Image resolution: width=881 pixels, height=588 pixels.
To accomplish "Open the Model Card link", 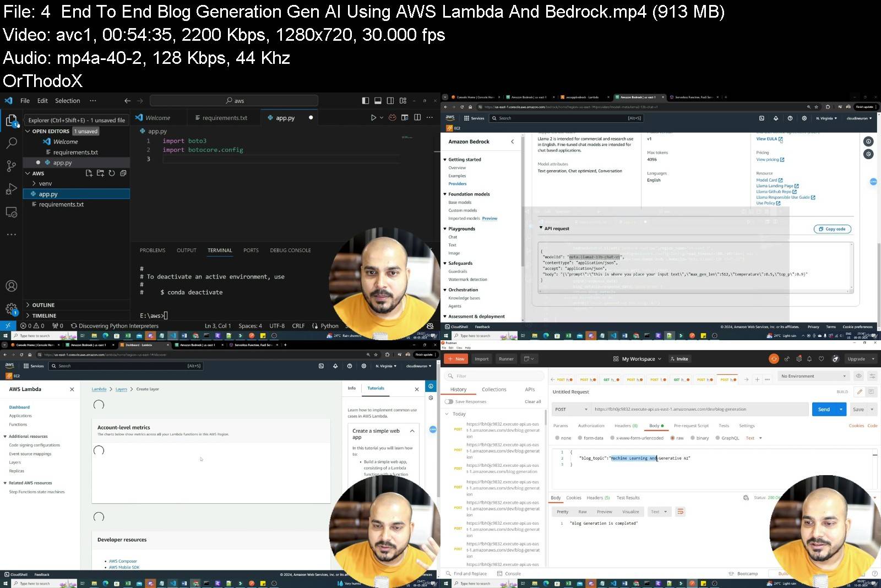I will 769,180.
